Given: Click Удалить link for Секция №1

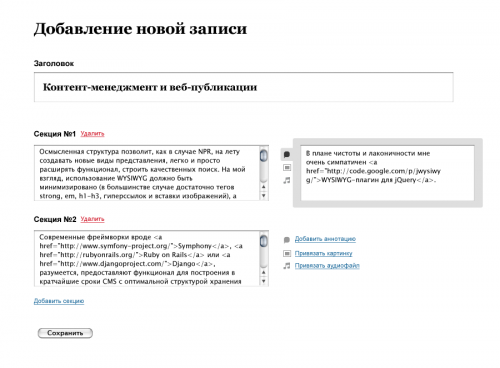Looking at the screenshot, I should [92, 134].
